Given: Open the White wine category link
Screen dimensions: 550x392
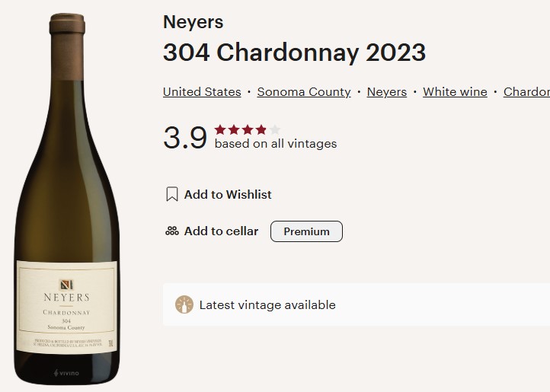Looking at the screenshot, I should (455, 92).
